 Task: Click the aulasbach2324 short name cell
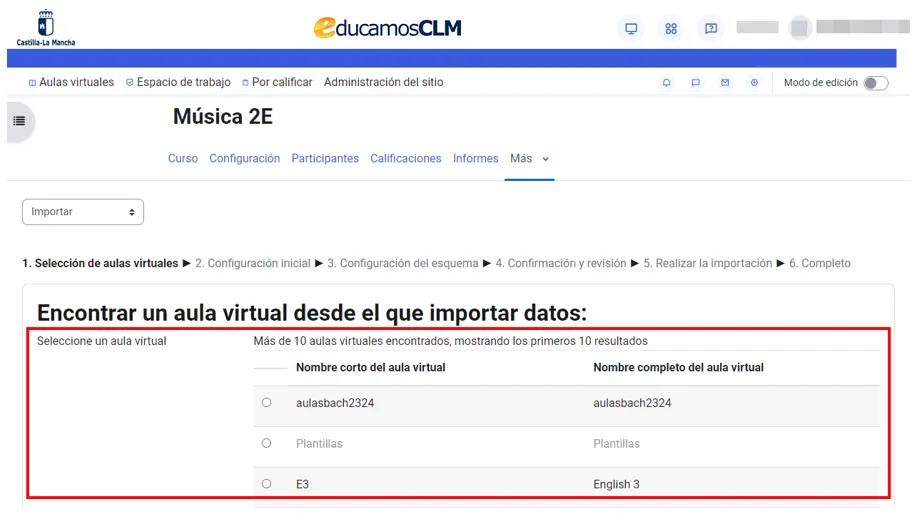(x=335, y=403)
